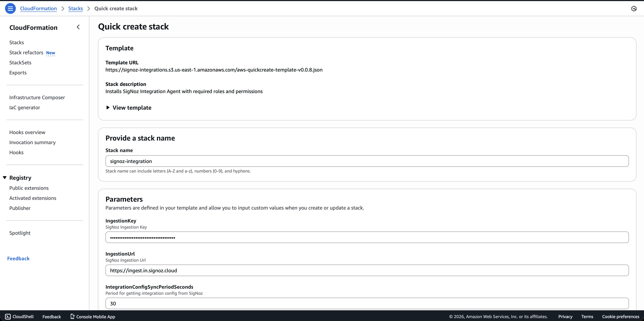Screen dimensions: 644x321
Task: Open Infrastructure Composer from the sidebar
Action: 37,97
